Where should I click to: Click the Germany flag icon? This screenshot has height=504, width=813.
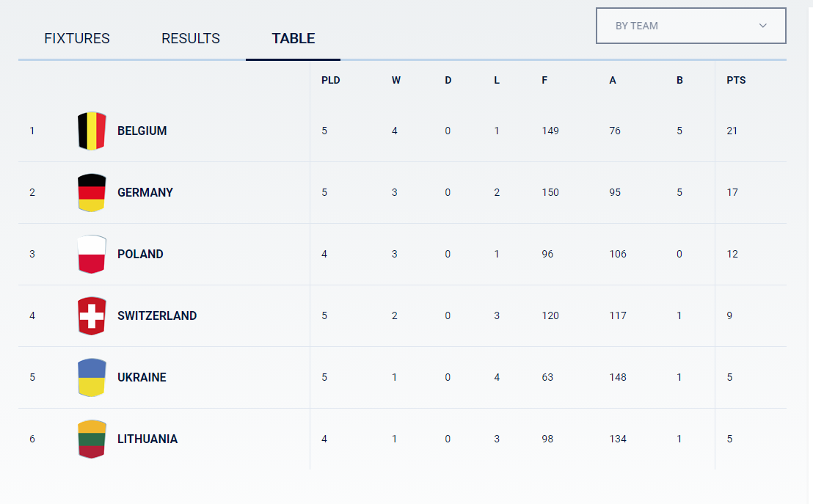pyautogui.click(x=92, y=193)
